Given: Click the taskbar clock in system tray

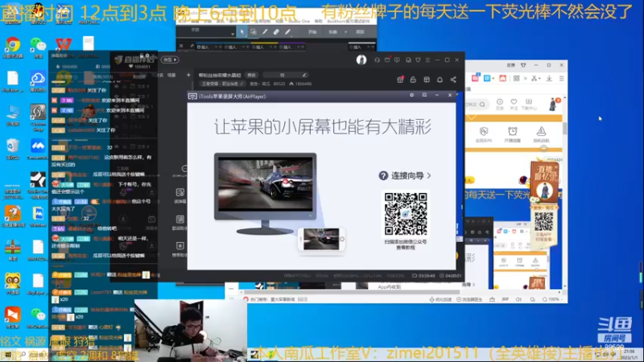Looking at the screenshot, I should (629, 354).
